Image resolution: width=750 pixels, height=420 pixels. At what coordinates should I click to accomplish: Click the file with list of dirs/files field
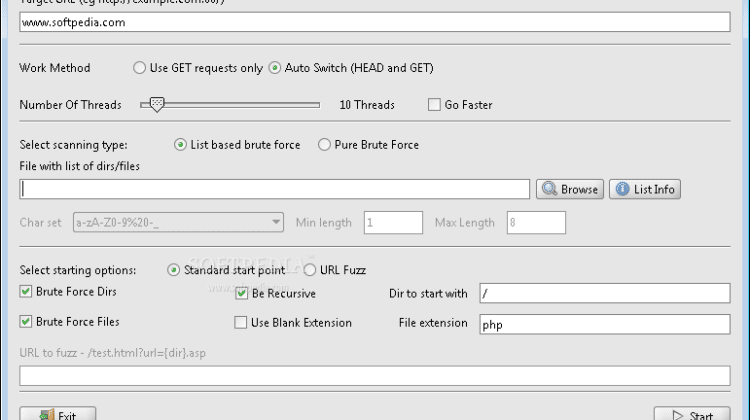tap(275, 189)
